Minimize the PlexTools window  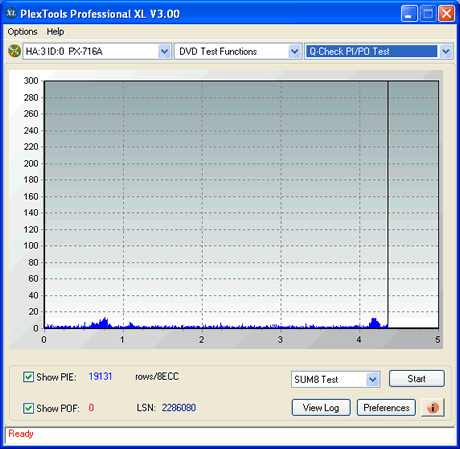[x=409, y=14]
